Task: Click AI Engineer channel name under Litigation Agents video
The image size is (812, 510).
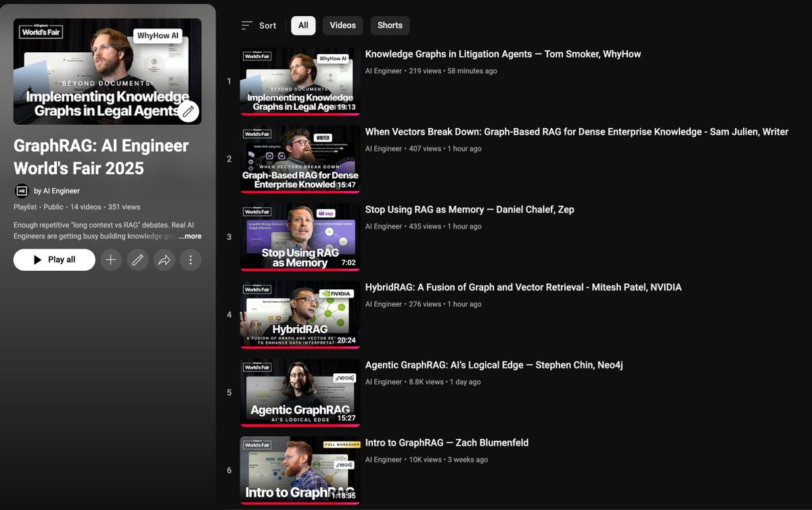Action: 384,71
